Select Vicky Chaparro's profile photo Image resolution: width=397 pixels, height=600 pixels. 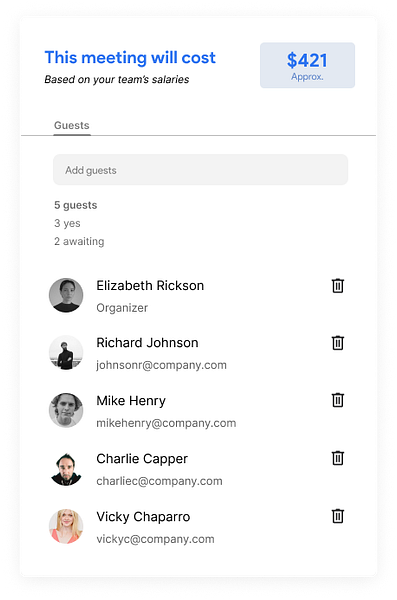(x=66, y=526)
